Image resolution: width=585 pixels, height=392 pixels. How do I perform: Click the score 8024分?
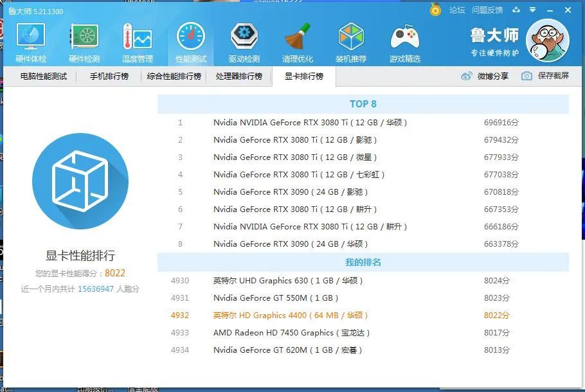pyautogui.click(x=497, y=281)
